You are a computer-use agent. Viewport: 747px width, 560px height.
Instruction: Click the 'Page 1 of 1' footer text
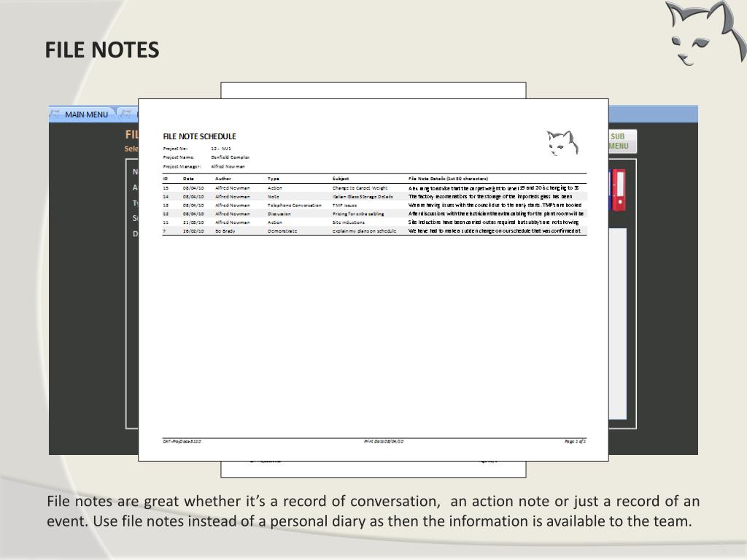(575, 441)
